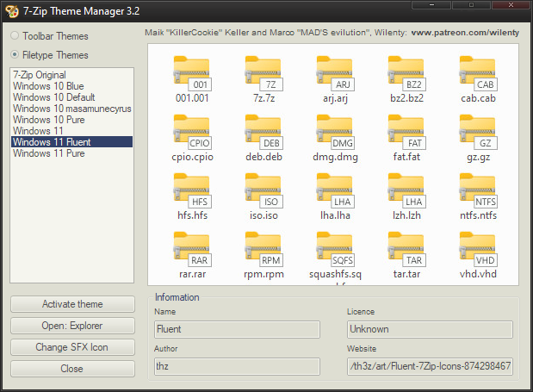
Task: Click the Name field showing Fluent
Action: click(x=237, y=329)
